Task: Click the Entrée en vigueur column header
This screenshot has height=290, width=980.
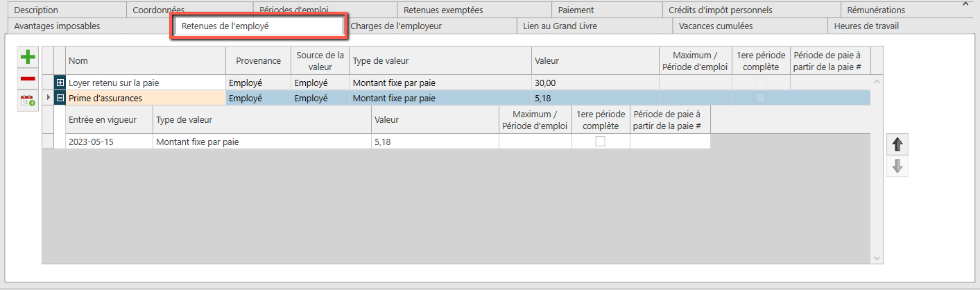Action: 109,119
